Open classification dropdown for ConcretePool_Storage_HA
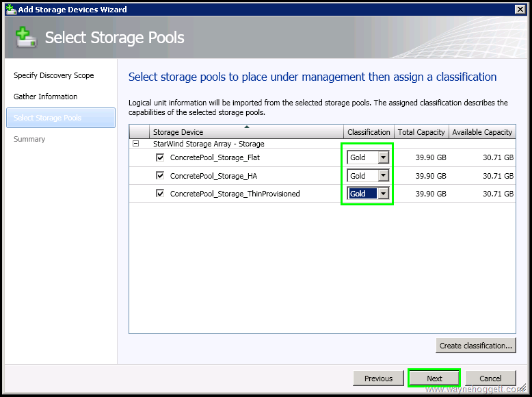This screenshot has height=397, width=532. point(383,176)
